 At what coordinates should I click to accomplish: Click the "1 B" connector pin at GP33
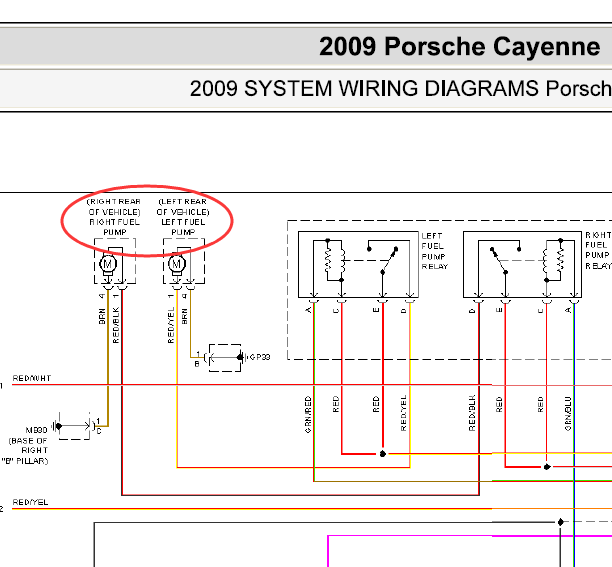(198, 359)
